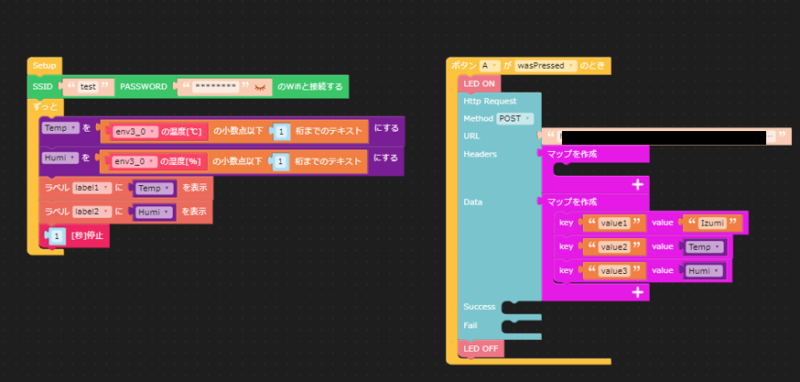Select the Setup block
This screenshot has width=800, height=382.
pos(44,66)
